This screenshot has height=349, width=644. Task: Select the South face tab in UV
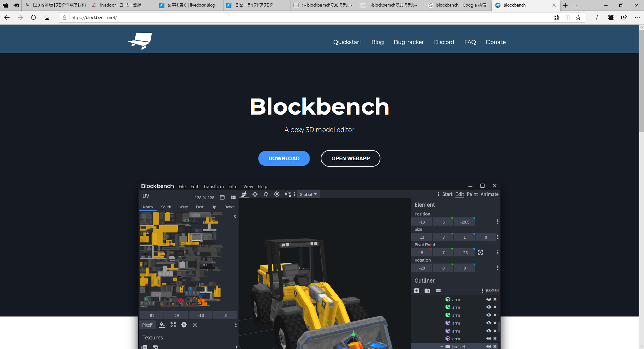tap(166, 207)
